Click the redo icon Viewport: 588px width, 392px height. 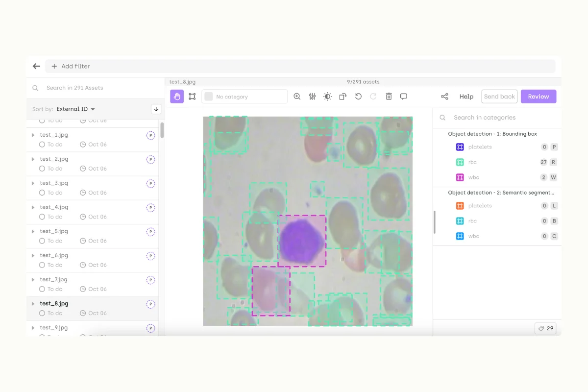(x=373, y=97)
